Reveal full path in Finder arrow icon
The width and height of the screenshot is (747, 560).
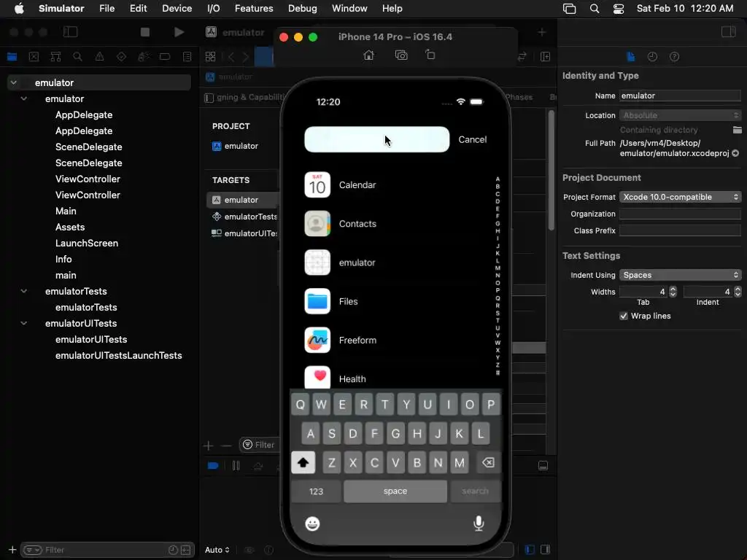(735, 153)
